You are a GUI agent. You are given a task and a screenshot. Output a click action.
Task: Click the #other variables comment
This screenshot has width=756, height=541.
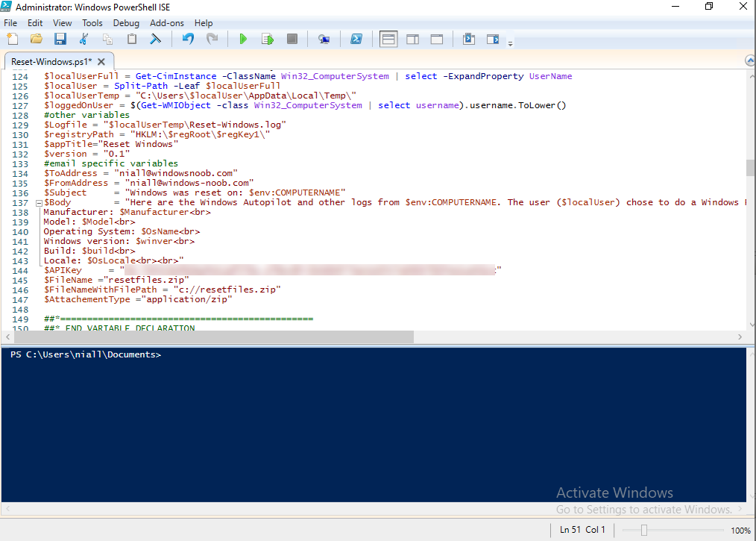click(x=86, y=115)
